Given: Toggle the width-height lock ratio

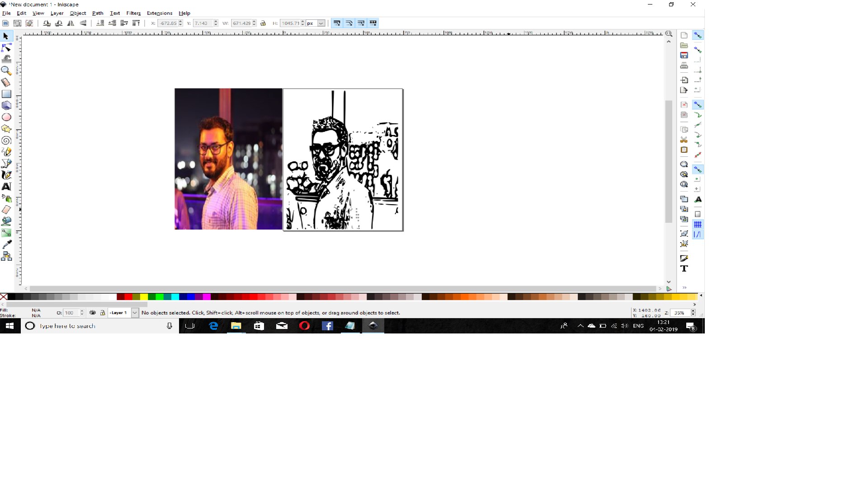Looking at the screenshot, I should [263, 23].
